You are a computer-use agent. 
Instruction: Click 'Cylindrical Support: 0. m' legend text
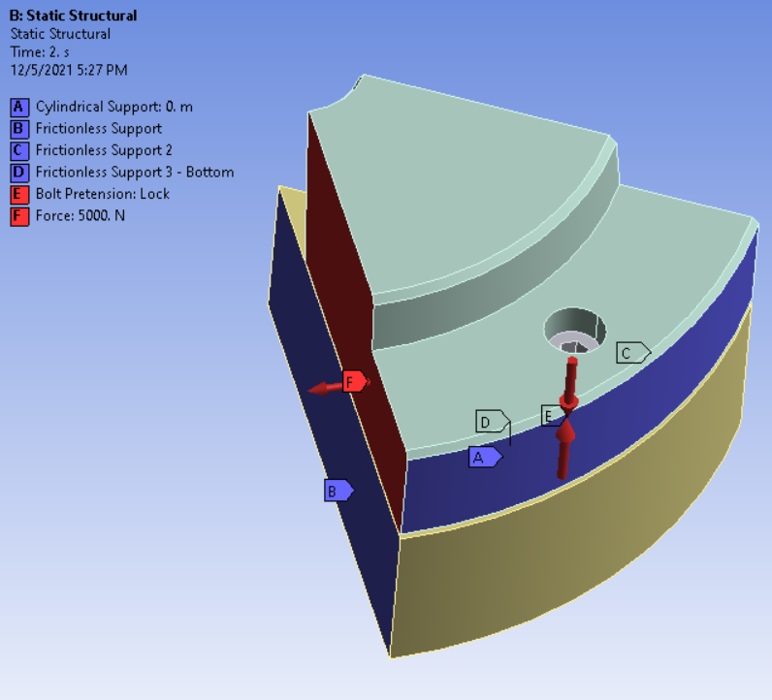(x=114, y=107)
